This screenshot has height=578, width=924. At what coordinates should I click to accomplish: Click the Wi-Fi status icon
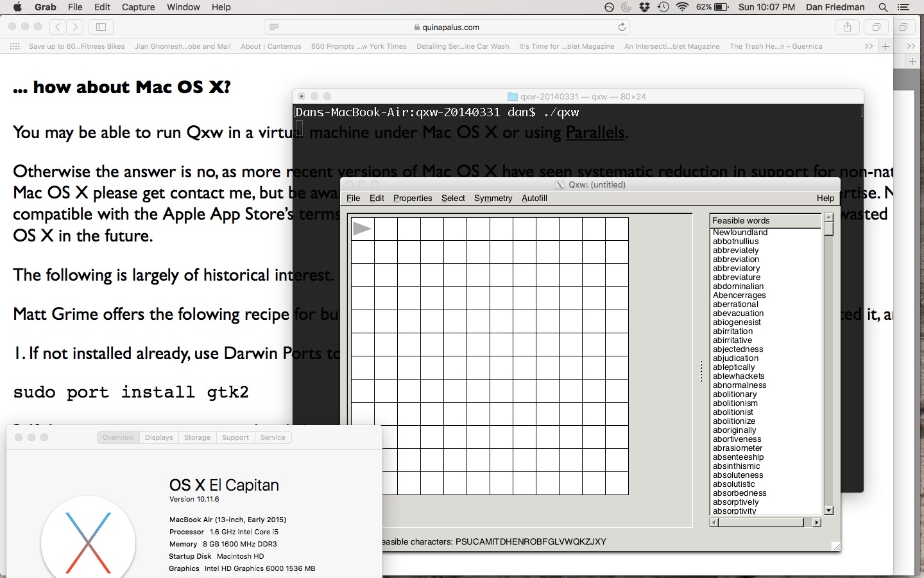[x=682, y=7]
